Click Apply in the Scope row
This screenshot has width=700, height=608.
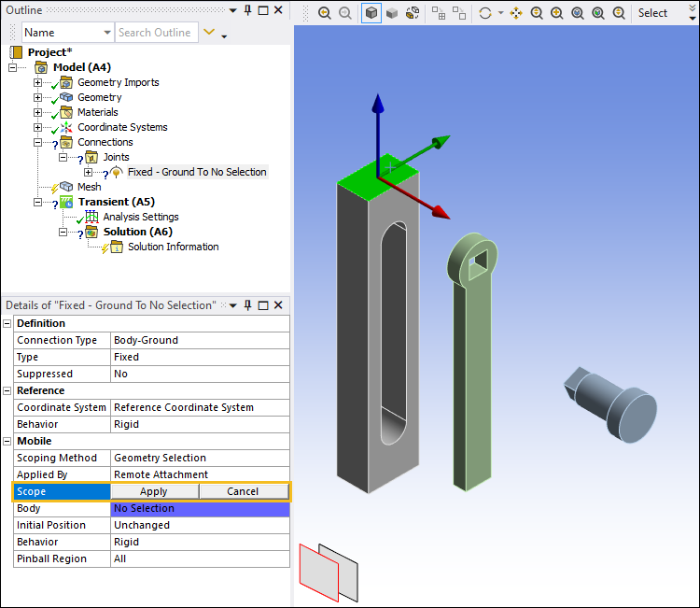click(154, 491)
